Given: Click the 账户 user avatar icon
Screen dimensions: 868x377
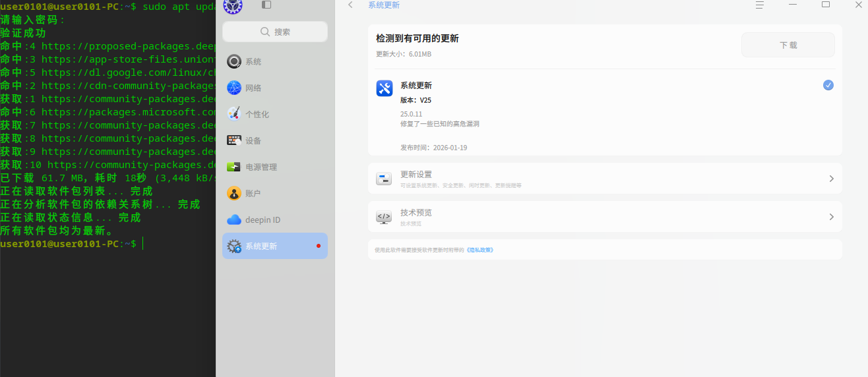Looking at the screenshot, I should tap(234, 193).
